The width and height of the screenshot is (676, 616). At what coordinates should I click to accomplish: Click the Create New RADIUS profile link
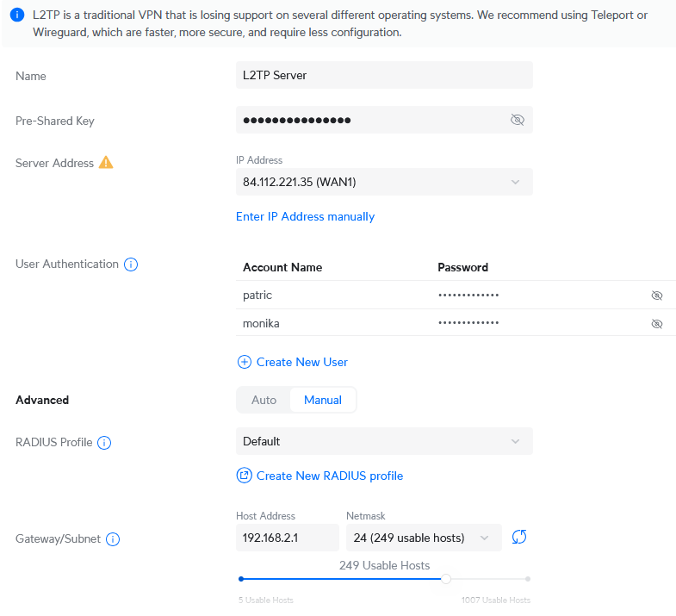[330, 476]
